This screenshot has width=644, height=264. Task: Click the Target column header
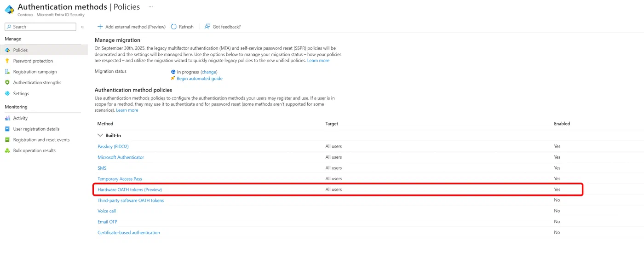[x=332, y=124]
